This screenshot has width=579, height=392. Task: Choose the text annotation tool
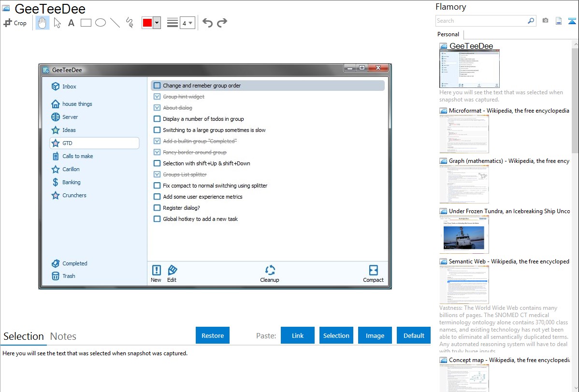tap(71, 23)
